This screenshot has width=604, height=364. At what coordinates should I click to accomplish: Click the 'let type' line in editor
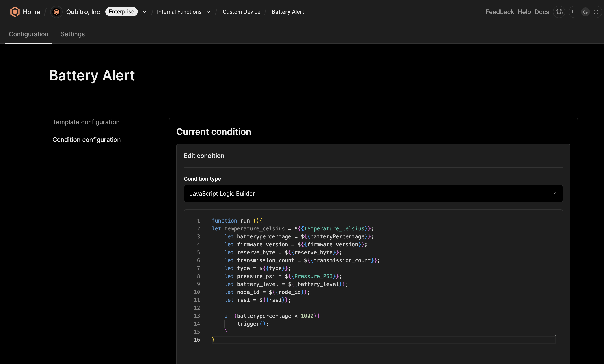coord(258,268)
